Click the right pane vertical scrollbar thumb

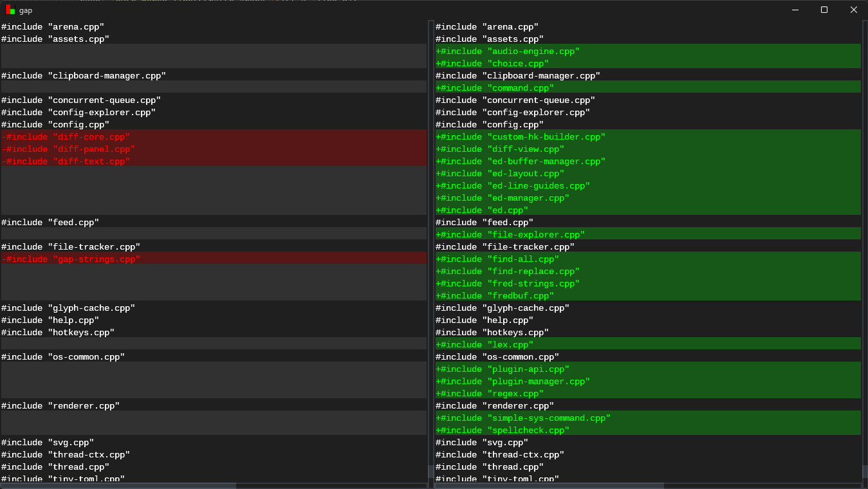(864, 472)
